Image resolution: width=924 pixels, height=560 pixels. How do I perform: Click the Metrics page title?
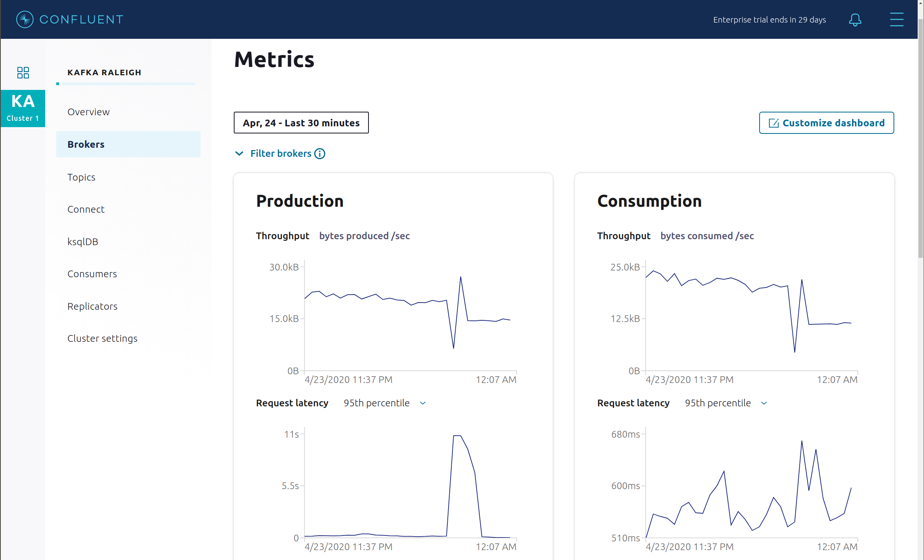(x=274, y=59)
